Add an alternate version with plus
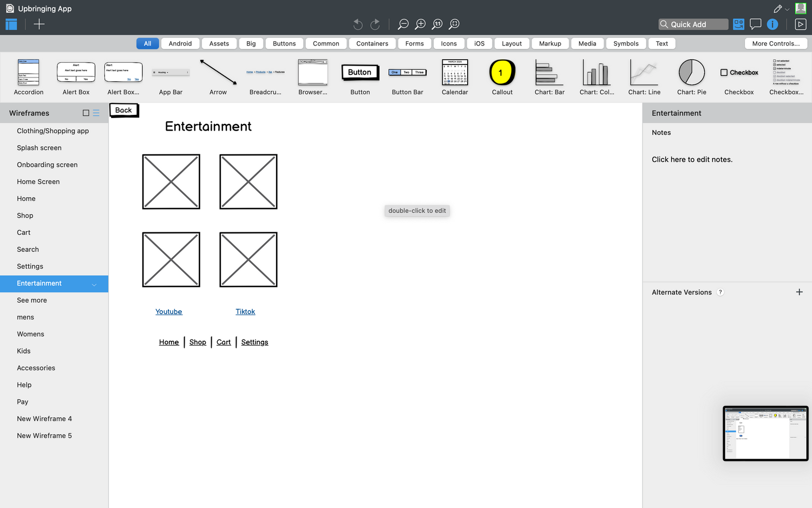812x508 pixels. 799,292
